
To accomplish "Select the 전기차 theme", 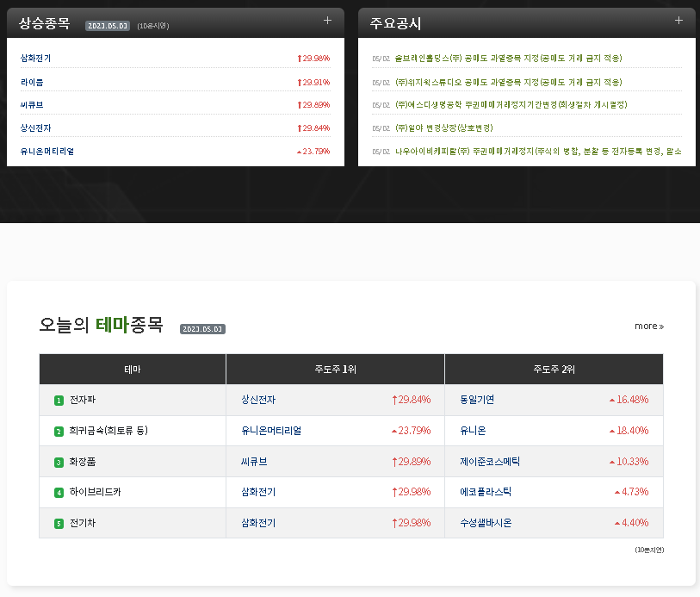I will 83,523.
